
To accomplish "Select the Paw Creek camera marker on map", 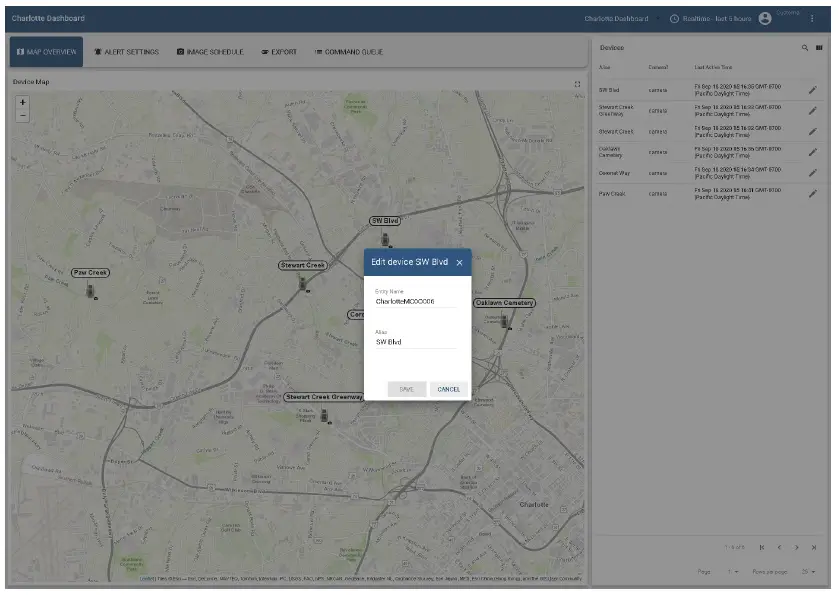I will 91,291.
